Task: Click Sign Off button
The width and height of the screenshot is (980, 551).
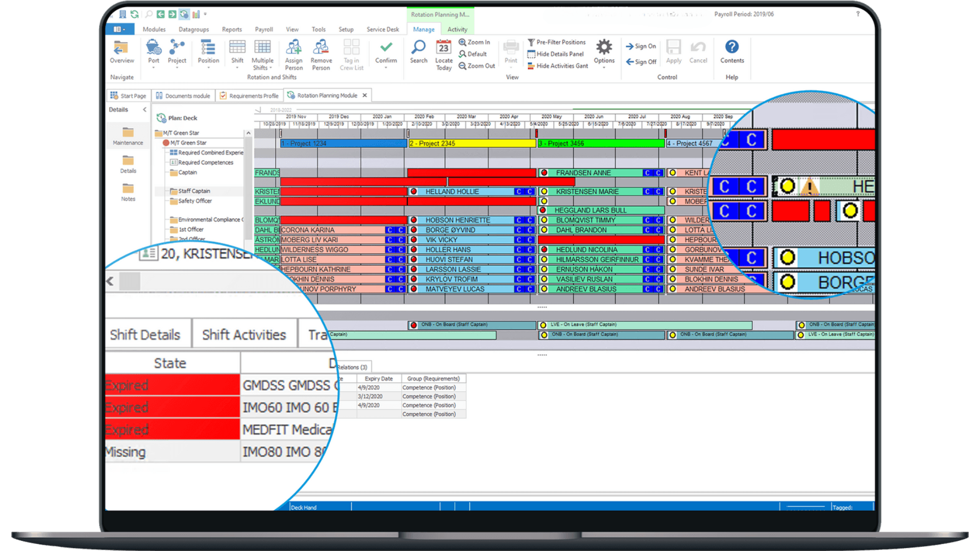Action: [641, 62]
